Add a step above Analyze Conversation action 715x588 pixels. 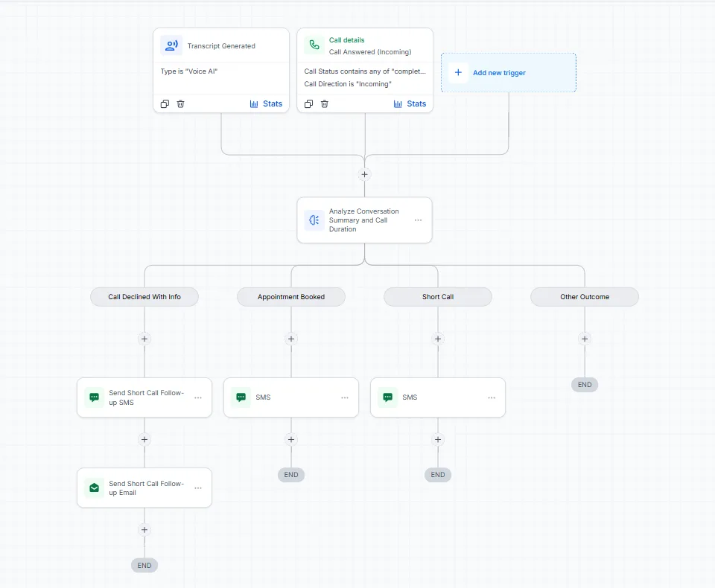(x=364, y=174)
